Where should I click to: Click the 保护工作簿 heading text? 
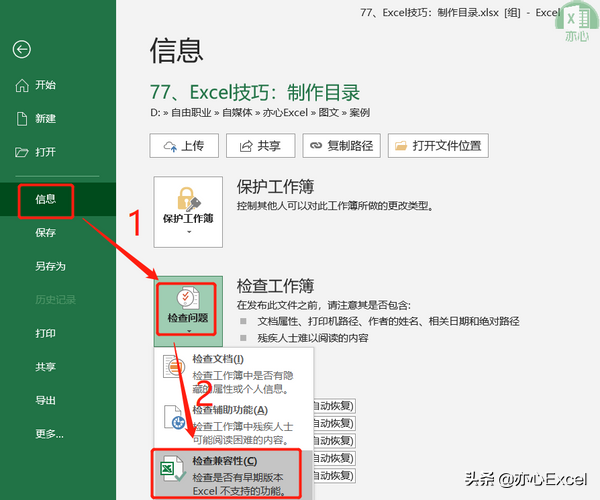pos(276,187)
